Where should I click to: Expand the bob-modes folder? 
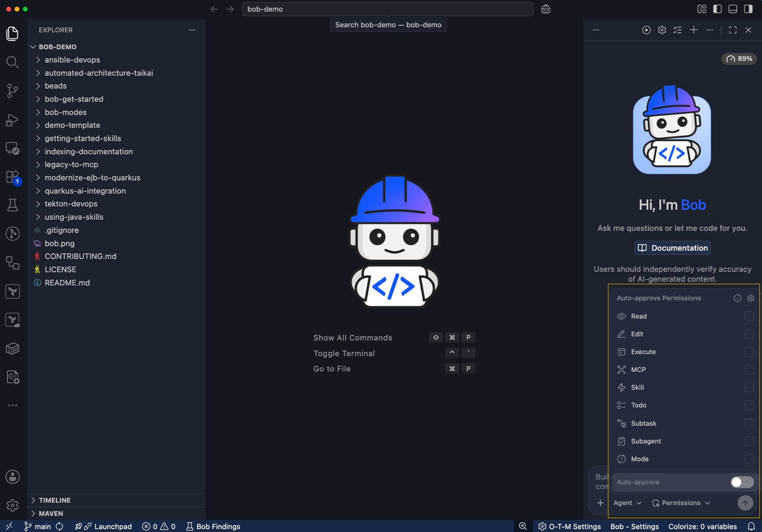[x=116, y=113]
